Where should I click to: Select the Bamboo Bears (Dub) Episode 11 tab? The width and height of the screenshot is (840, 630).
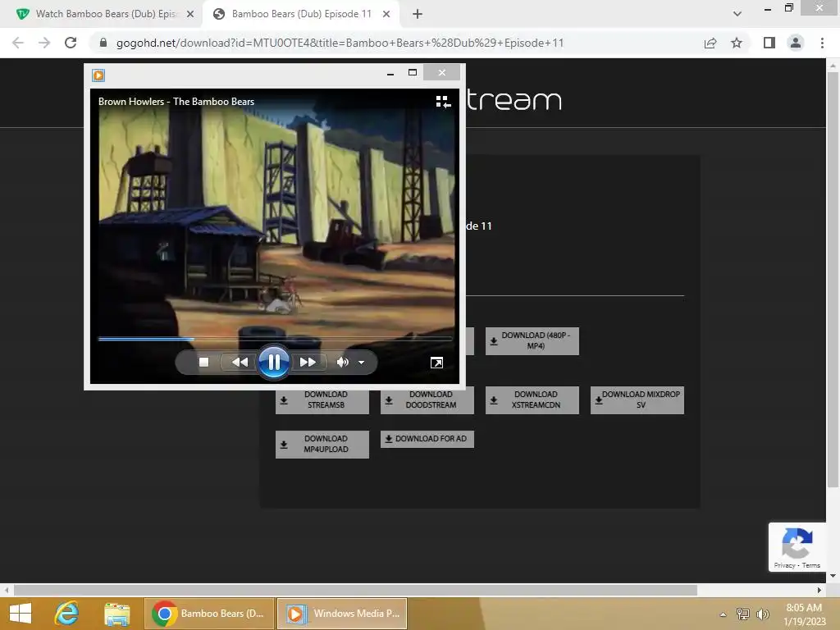tap(301, 14)
